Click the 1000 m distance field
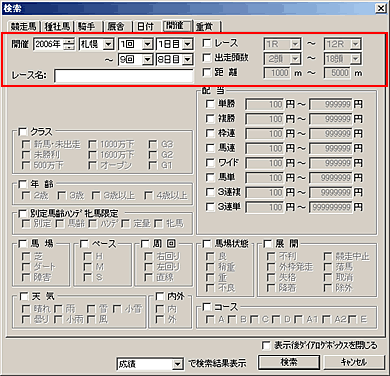The width and height of the screenshot is (390, 376). coord(277,73)
